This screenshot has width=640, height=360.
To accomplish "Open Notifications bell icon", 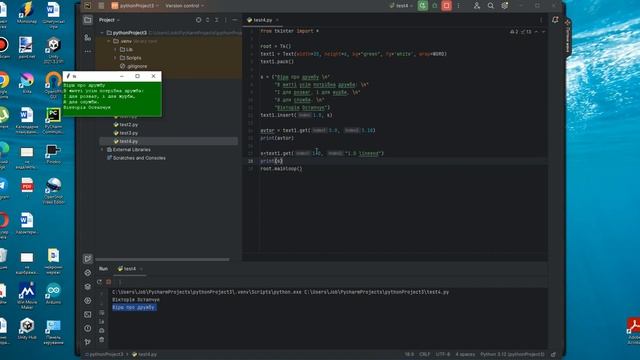I will click(555, 20).
